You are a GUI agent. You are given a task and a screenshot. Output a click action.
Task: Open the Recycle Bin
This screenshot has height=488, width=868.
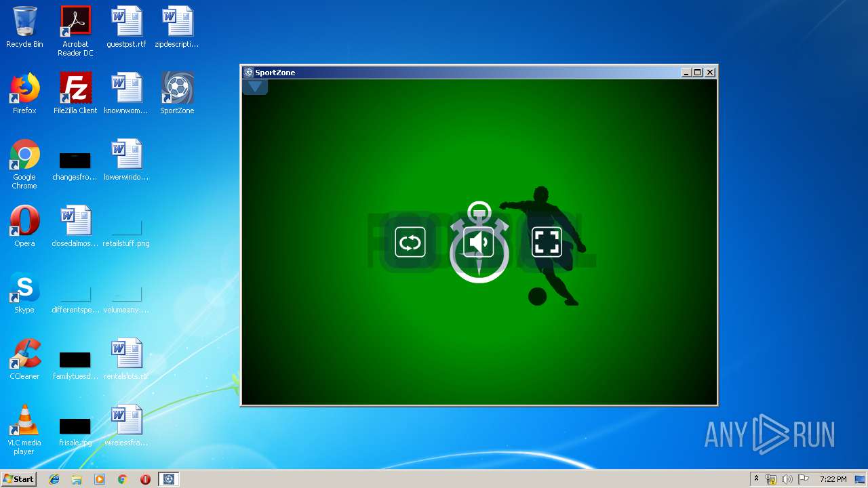[x=24, y=27]
